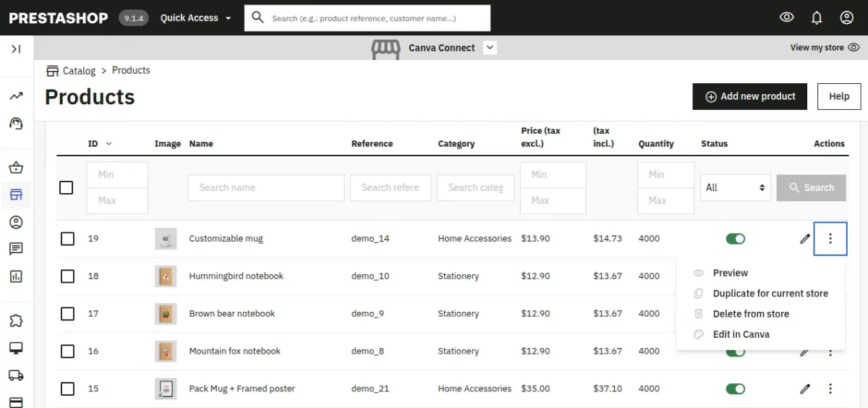
Task: Open the Quick Access dropdown
Action: coord(196,18)
